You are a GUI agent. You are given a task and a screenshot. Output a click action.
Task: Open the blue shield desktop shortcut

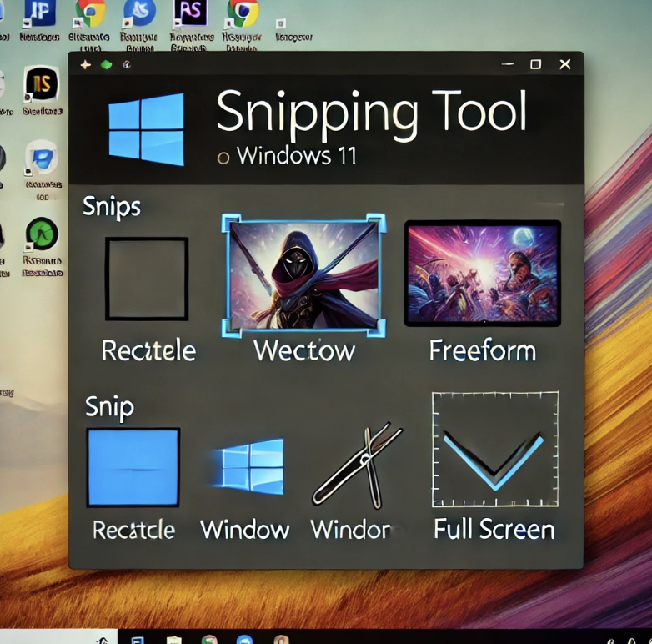tap(42, 158)
